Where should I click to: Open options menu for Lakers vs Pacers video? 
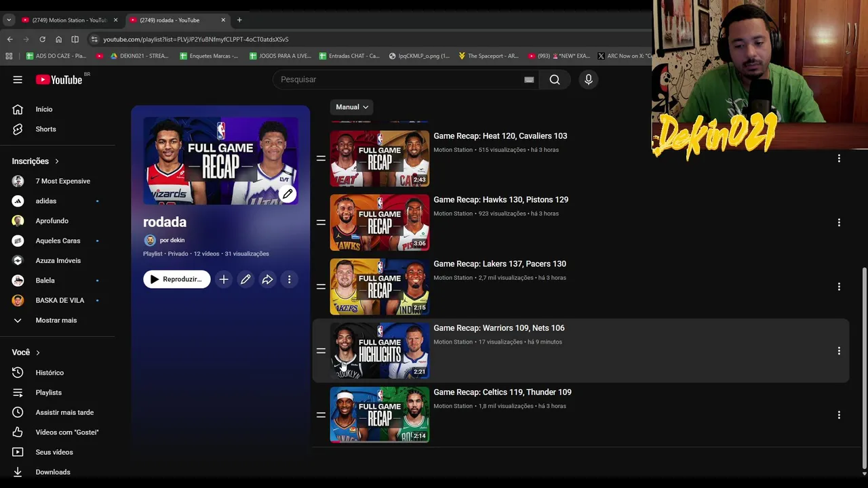[839, 287]
